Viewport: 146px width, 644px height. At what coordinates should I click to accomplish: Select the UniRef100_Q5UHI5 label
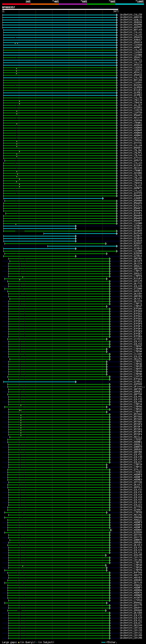131,37
